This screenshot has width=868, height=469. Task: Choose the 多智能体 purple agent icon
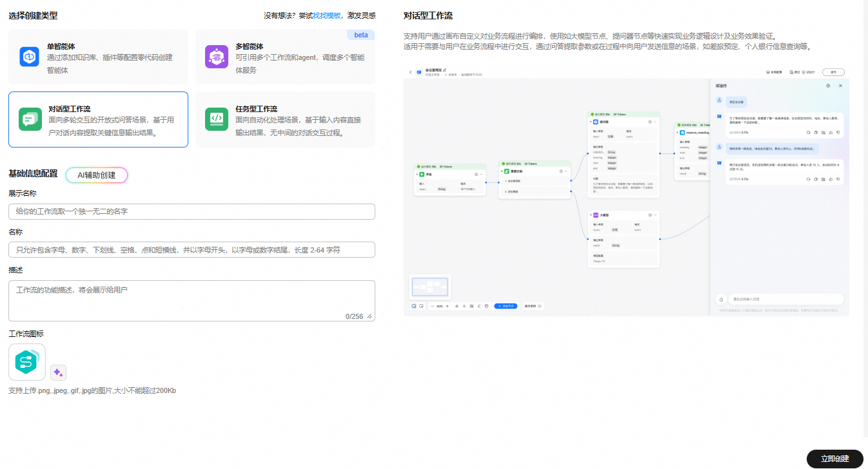pyautogui.click(x=215, y=57)
